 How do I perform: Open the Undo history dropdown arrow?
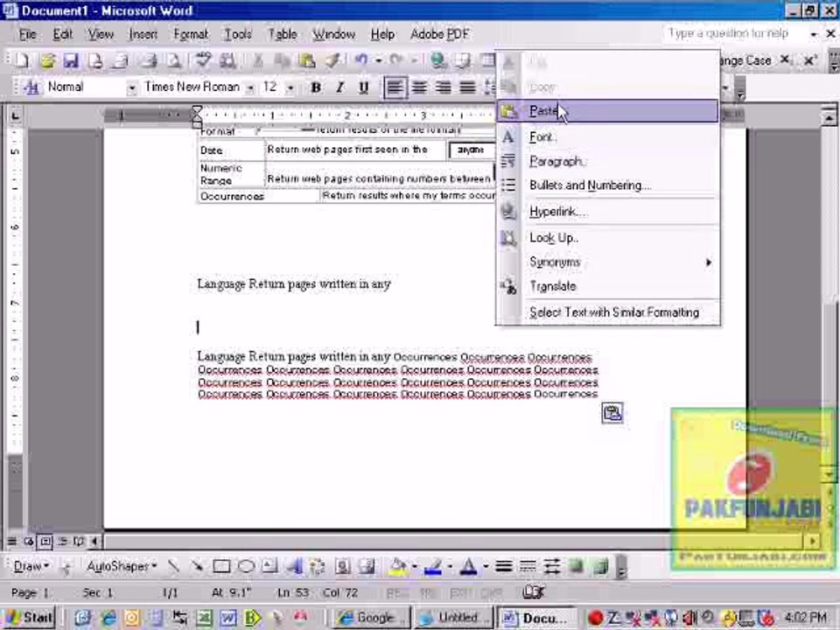(x=378, y=60)
